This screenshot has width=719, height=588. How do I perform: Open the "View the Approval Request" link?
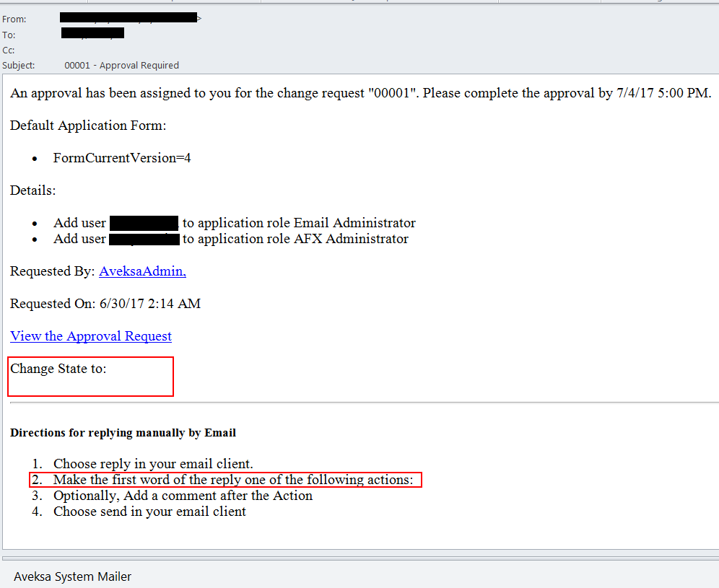(90, 336)
